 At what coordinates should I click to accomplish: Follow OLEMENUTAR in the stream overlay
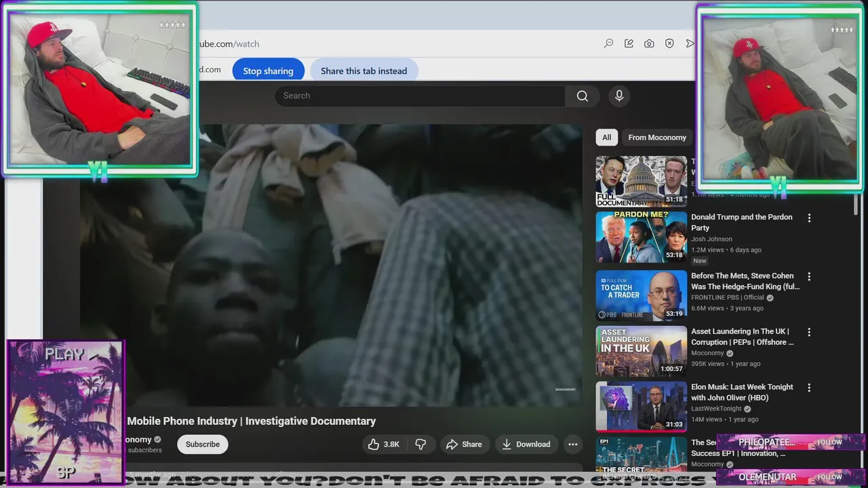(x=829, y=476)
